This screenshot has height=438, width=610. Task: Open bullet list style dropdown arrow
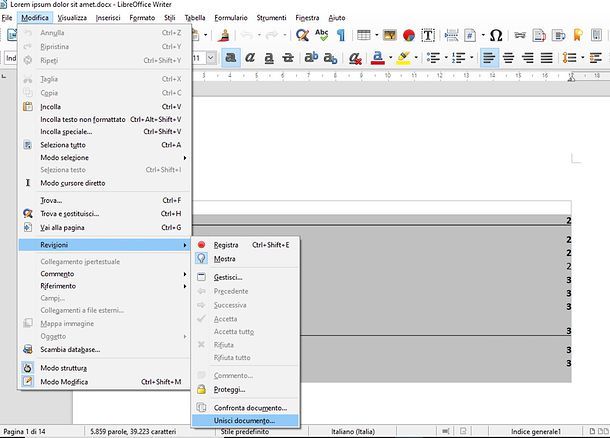pos(446,58)
